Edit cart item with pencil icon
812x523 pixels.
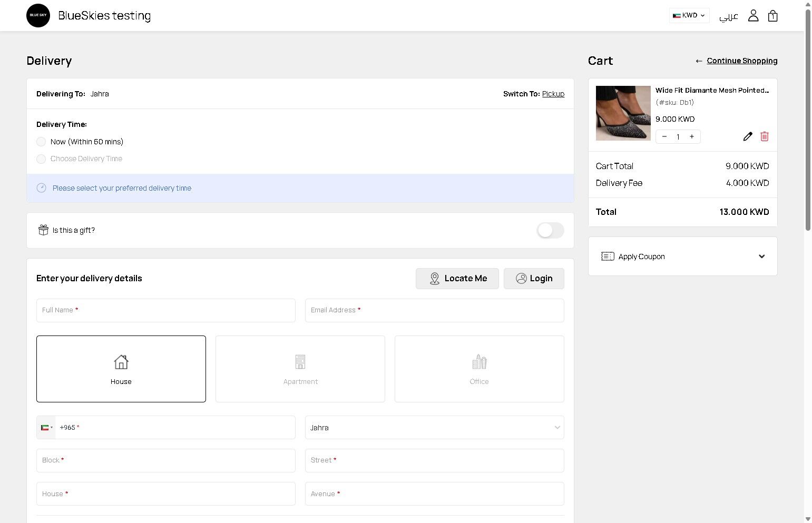pyautogui.click(x=747, y=136)
